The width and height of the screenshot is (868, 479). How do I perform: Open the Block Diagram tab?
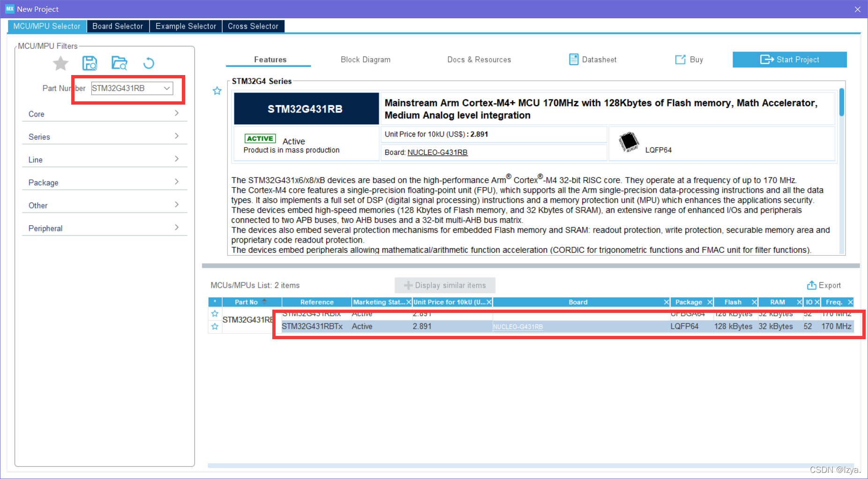tap(366, 60)
